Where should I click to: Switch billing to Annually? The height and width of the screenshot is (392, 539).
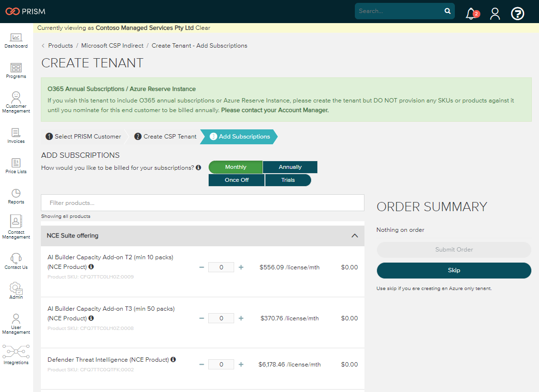pyautogui.click(x=290, y=167)
